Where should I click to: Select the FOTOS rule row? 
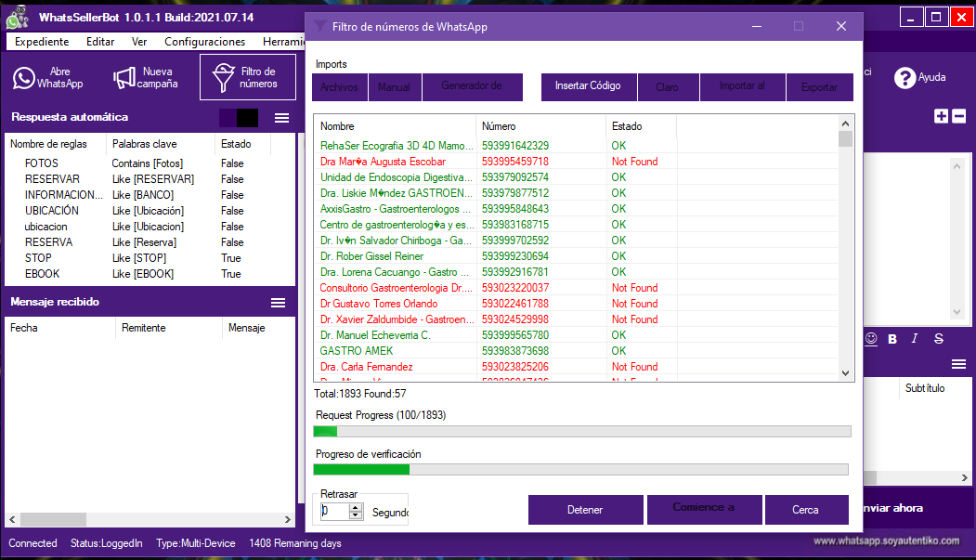150,163
